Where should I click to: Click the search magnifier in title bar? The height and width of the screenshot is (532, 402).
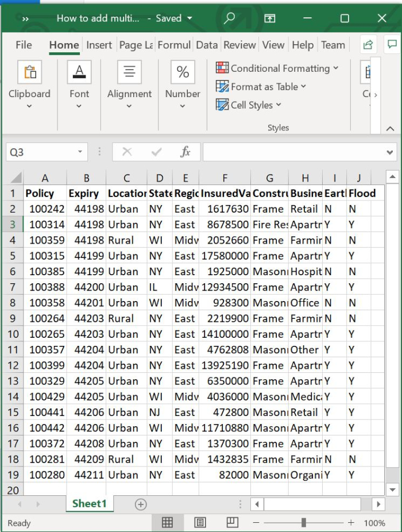tap(229, 18)
